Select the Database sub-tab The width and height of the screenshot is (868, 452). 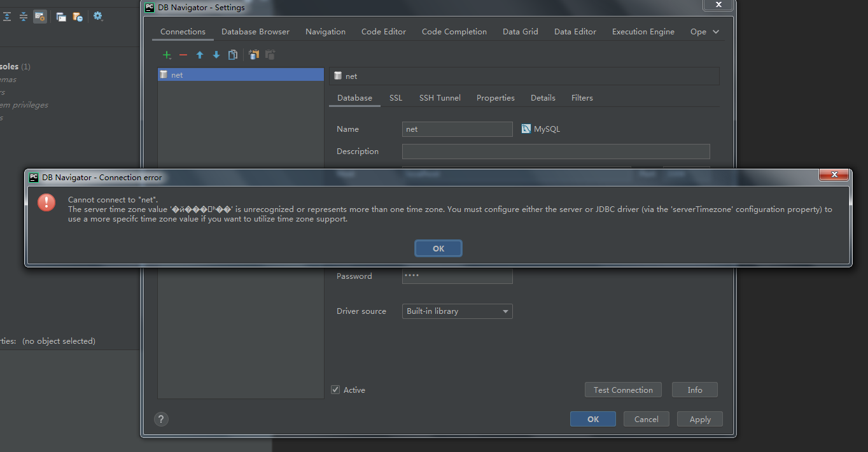point(354,98)
